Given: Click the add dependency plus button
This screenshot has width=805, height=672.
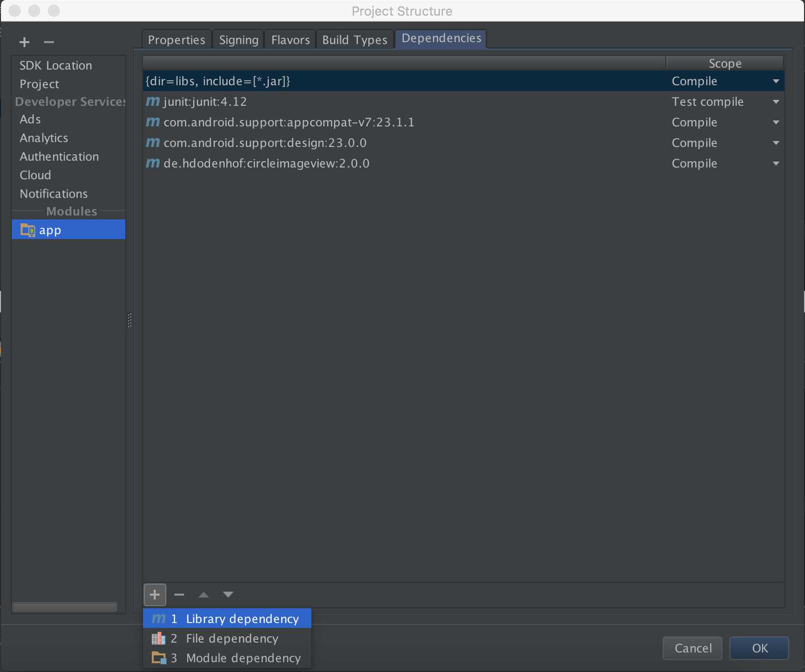Looking at the screenshot, I should (155, 595).
